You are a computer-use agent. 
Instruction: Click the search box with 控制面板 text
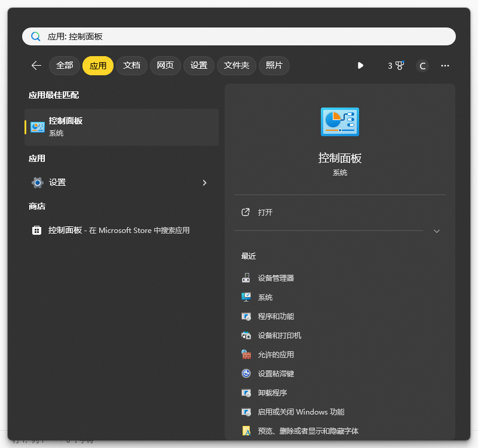[238, 36]
